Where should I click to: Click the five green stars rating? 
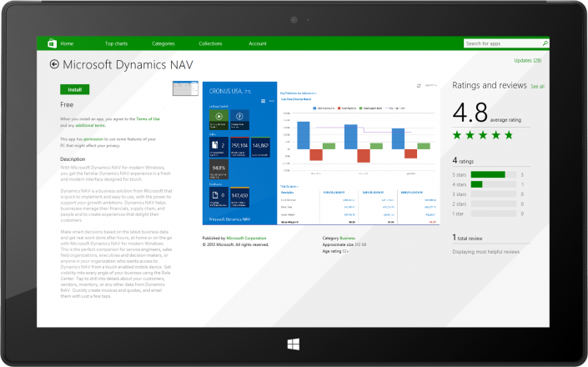[483, 135]
